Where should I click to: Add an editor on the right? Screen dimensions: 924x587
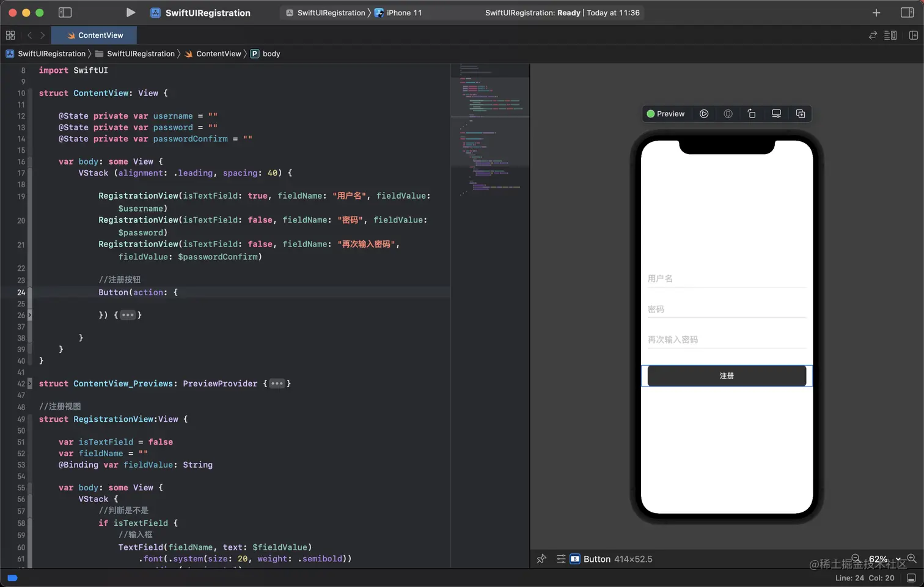tap(914, 35)
